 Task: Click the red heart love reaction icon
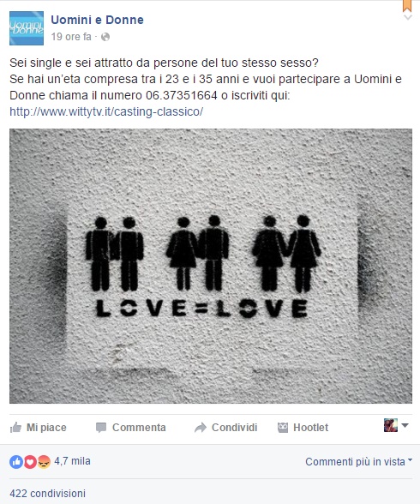[30, 462]
